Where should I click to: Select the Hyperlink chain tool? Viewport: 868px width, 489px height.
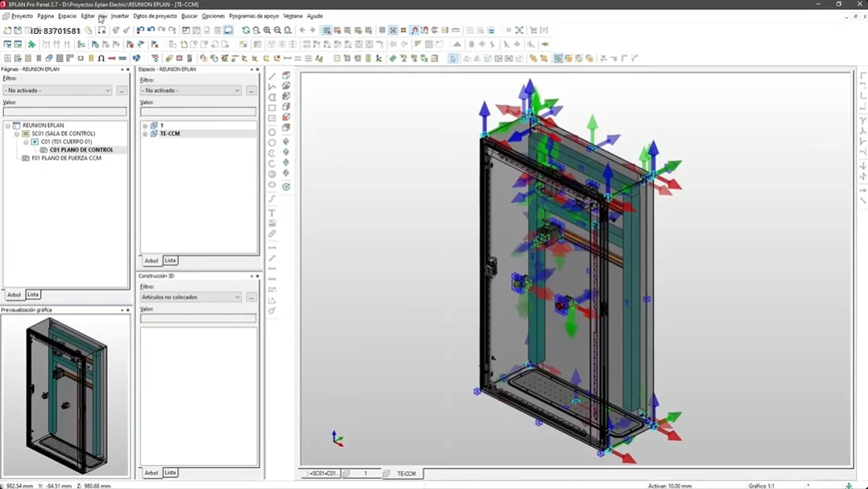point(272,234)
